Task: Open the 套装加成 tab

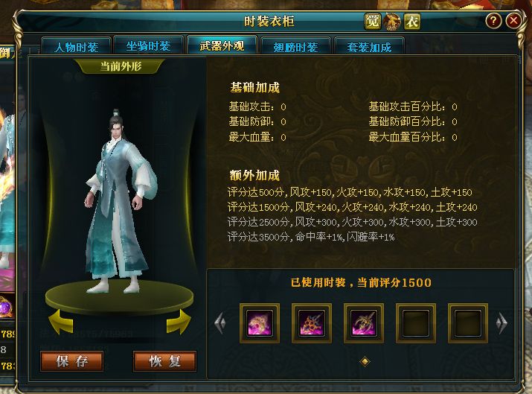Action: click(369, 46)
